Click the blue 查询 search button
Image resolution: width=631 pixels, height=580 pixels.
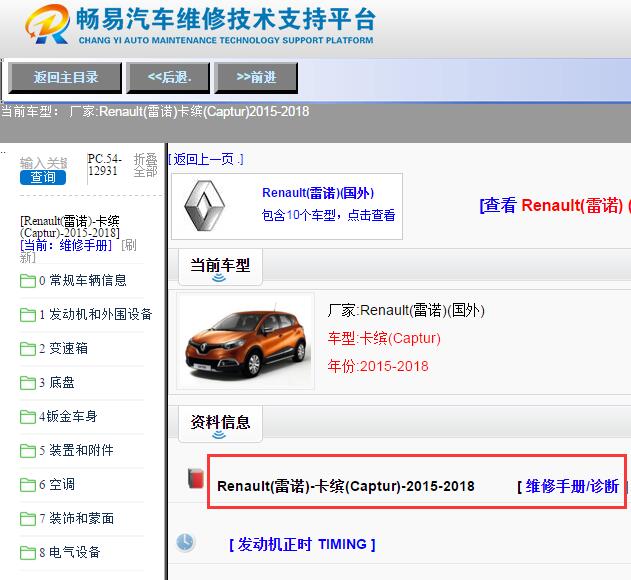coord(43,178)
